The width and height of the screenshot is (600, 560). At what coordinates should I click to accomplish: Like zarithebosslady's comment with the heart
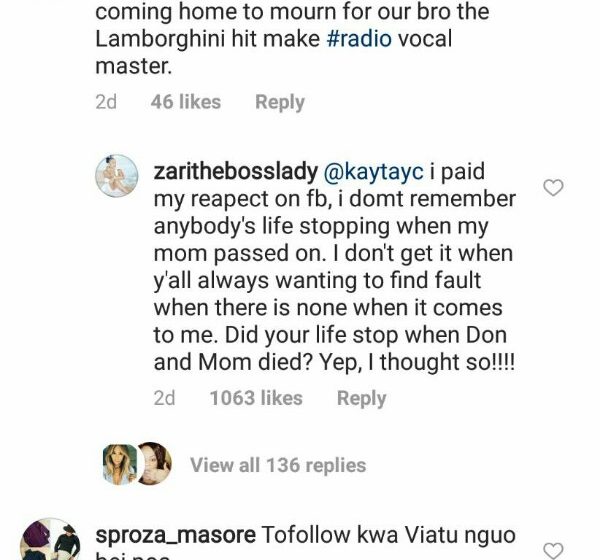(x=552, y=188)
